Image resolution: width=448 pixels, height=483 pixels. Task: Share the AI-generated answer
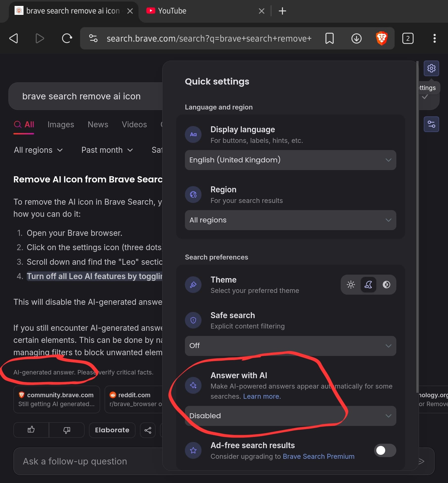point(148,430)
